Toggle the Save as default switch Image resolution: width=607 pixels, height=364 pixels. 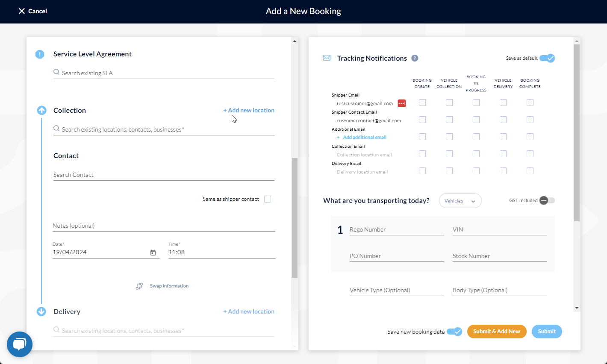(x=547, y=58)
